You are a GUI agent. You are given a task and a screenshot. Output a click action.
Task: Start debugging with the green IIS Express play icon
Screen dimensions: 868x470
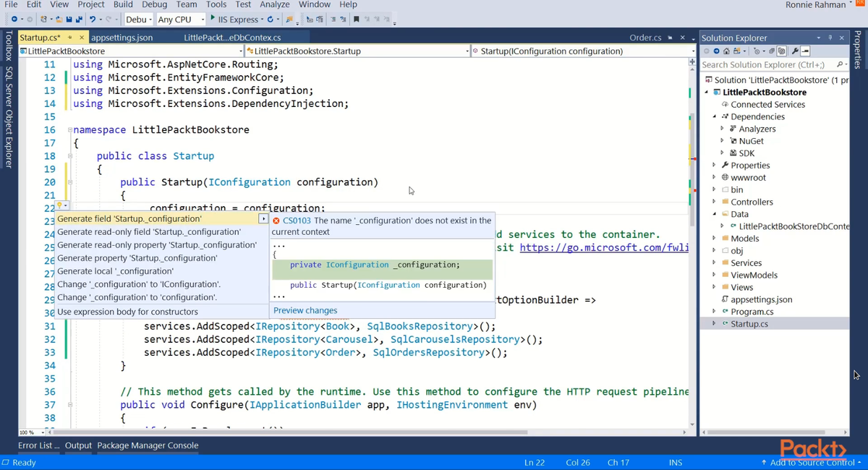(213, 18)
